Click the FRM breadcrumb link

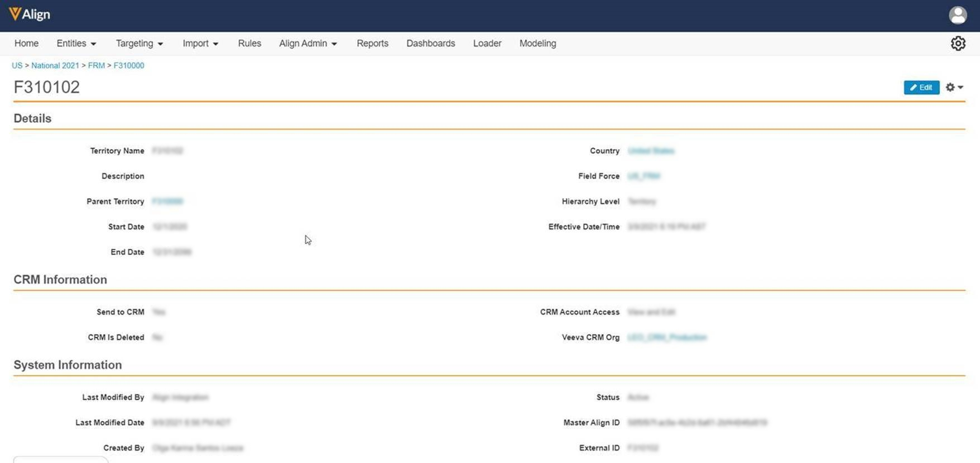[97, 65]
